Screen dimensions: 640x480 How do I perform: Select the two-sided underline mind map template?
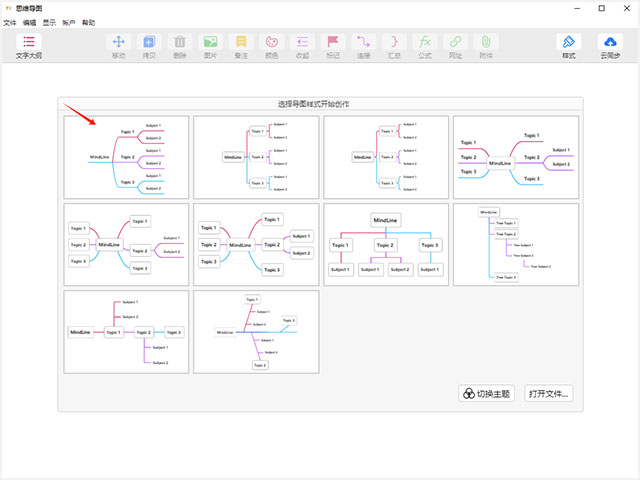point(516,157)
